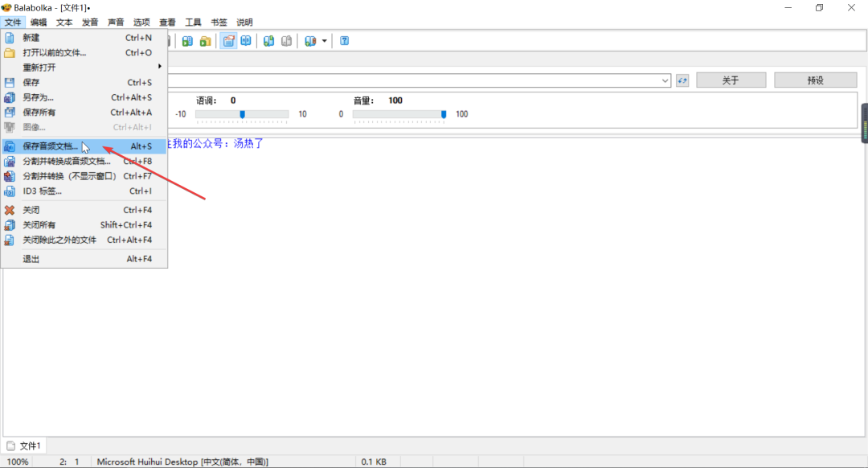This screenshot has height=468, width=868.
Task: Choose 关闭所有 menu item
Action: 84,225
